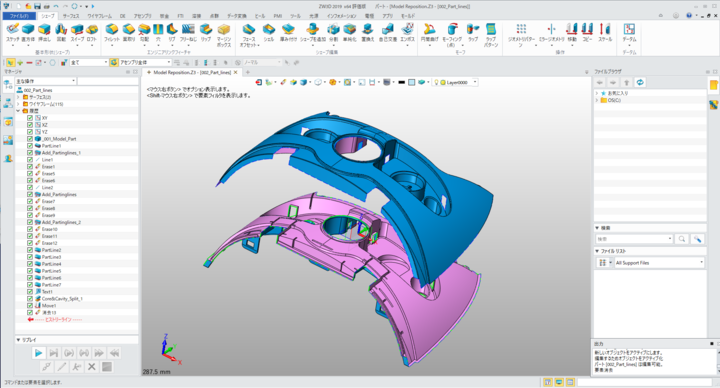The width and height of the screenshot is (720, 388).
Task: Expand the ワイヤフレーム(115) tree node
Action: 18,104
